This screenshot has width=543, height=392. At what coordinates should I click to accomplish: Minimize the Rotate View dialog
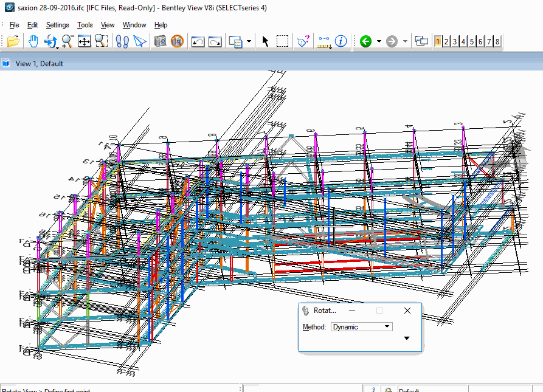point(352,311)
